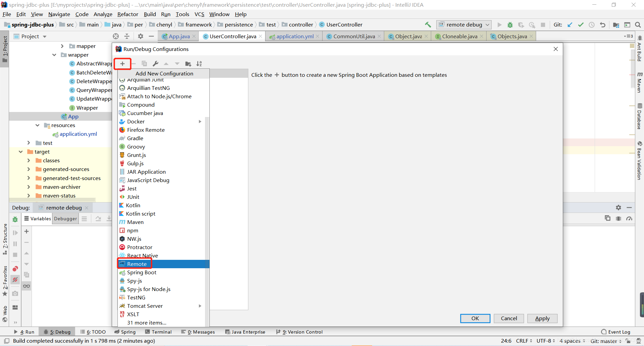Click the UserController breadcrumb in navigation bar
644x346 pixels.
(x=341, y=24)
